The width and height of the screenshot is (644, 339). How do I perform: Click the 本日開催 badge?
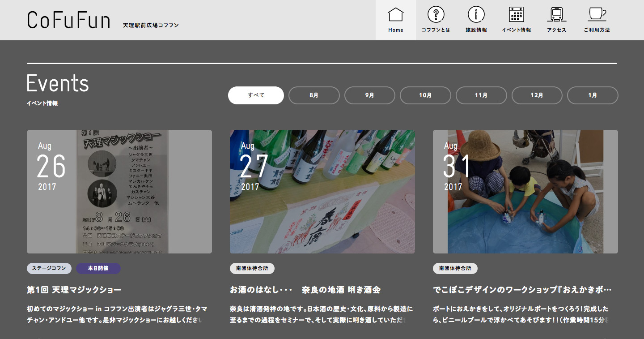98,268
